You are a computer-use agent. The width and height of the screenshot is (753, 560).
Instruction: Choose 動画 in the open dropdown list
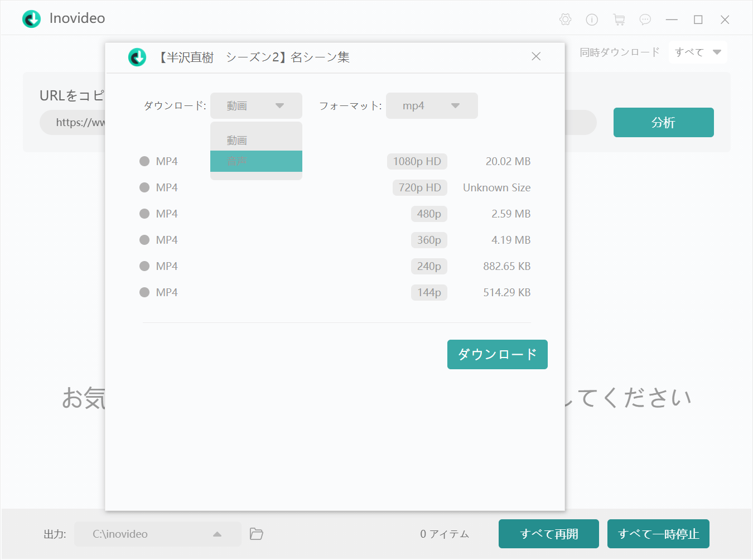(256, 140)
